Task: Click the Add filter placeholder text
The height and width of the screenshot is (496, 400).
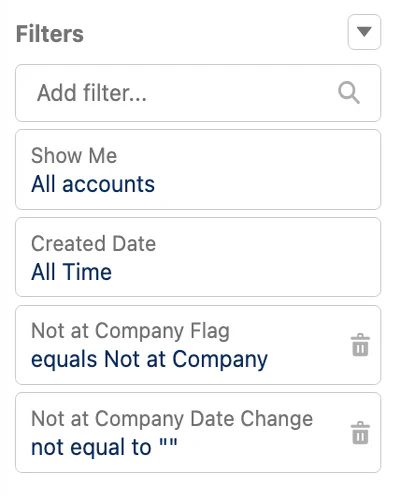Action: pos(92,93)
